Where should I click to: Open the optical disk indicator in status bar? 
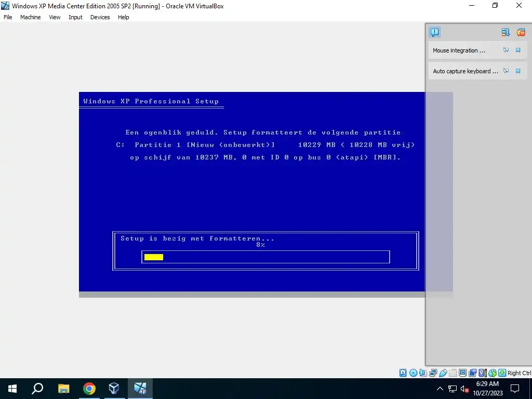pos(413,373)
